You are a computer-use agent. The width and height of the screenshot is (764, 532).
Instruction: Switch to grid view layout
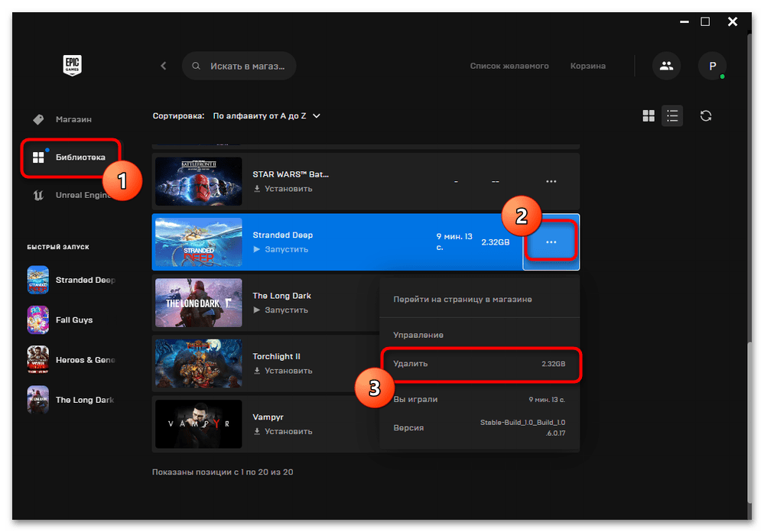(x=649, y=116)
